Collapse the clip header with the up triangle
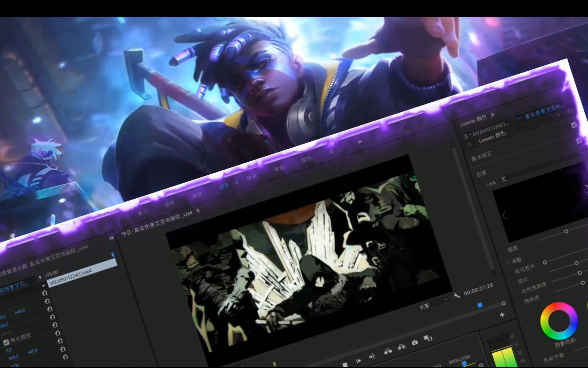588x368 pixels. (43, 286)
